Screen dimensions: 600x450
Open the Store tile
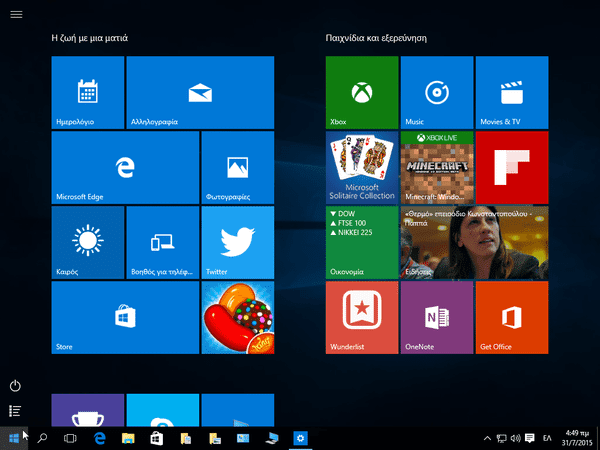pos(125,317)
